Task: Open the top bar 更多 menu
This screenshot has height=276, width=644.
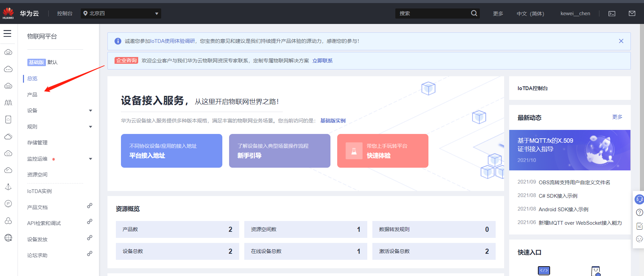Action: click(x=498, y=13)
